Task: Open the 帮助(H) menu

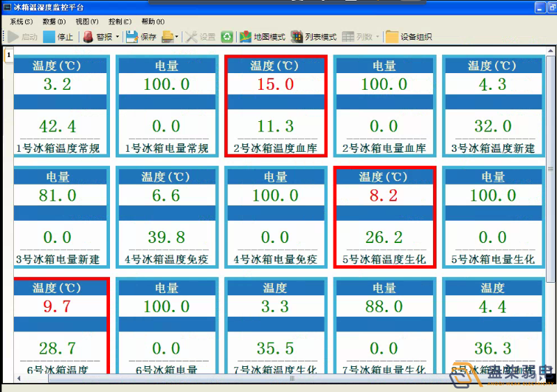Action: click(x=152, y=22)
